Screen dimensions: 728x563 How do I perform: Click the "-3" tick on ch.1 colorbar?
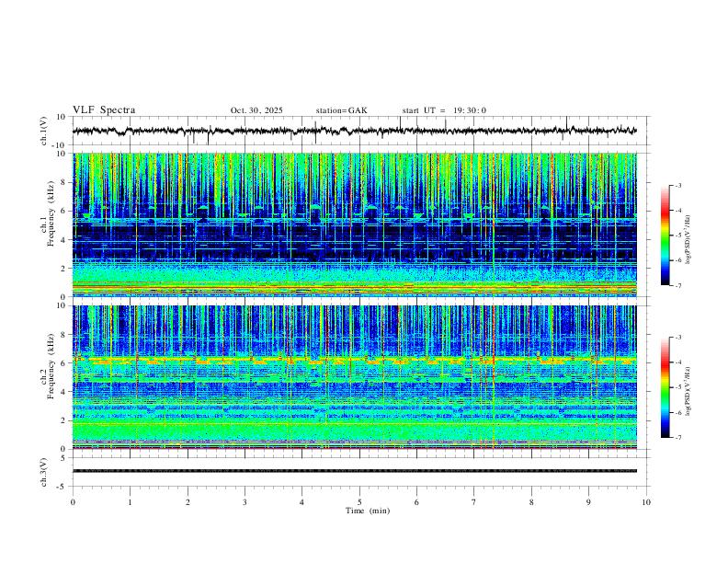pos(677,185)
